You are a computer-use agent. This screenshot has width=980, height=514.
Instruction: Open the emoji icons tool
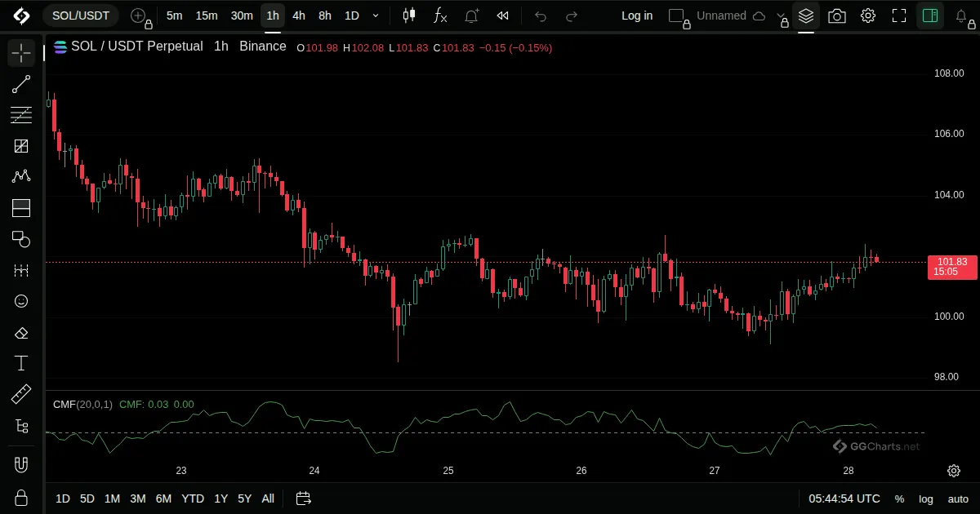[x=21, y=301]
